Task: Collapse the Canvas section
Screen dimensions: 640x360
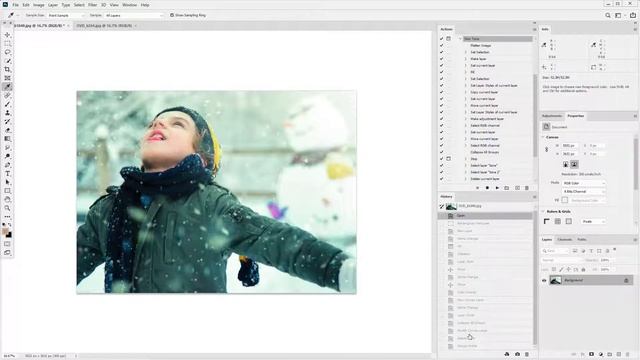Action: (x=543, y=137)
